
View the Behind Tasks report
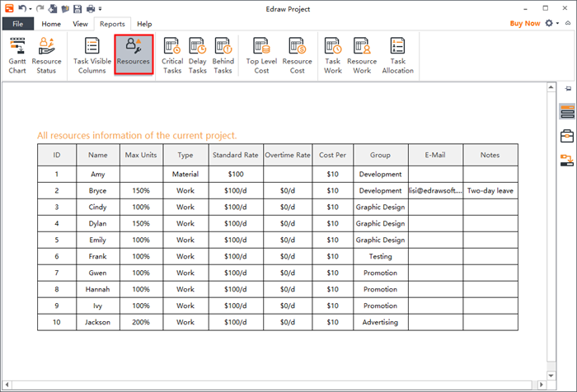tap(223, 55)
